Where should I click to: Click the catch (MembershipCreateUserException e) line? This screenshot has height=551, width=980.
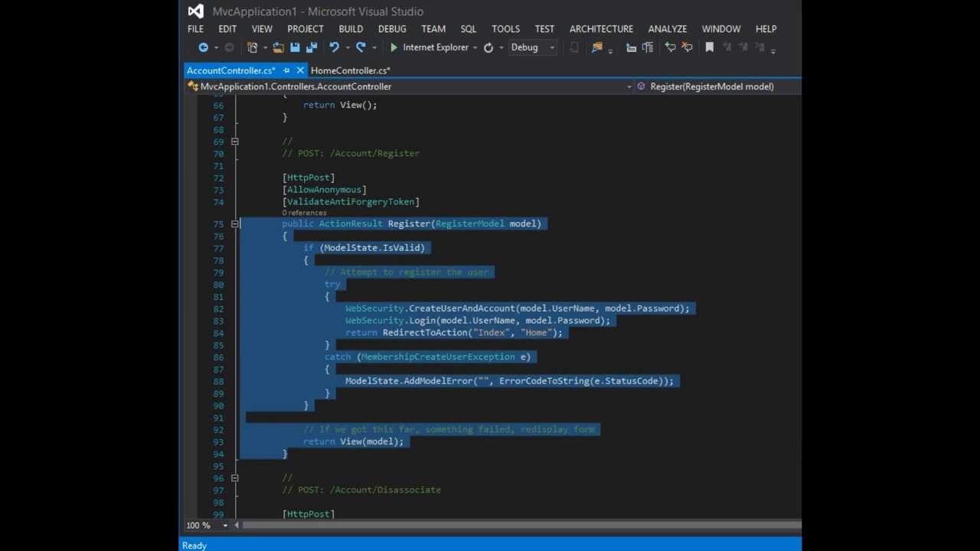tap(427, 357)
